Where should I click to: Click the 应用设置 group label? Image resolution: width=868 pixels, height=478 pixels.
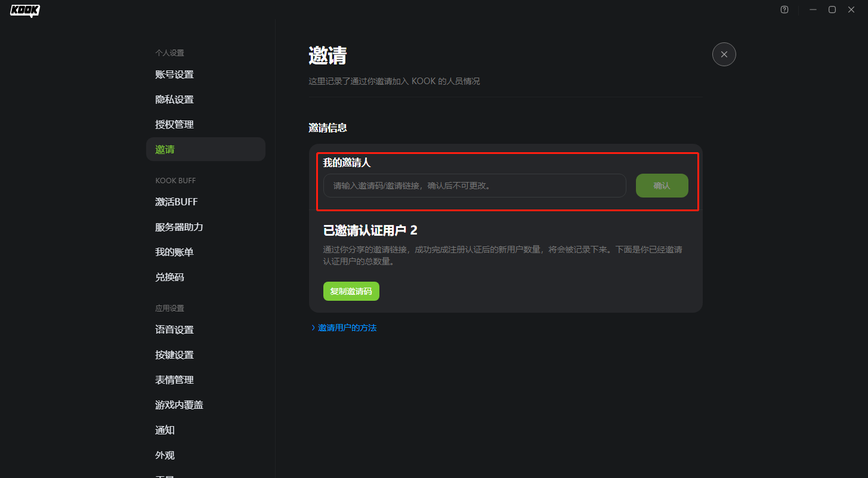pos(170,309)
